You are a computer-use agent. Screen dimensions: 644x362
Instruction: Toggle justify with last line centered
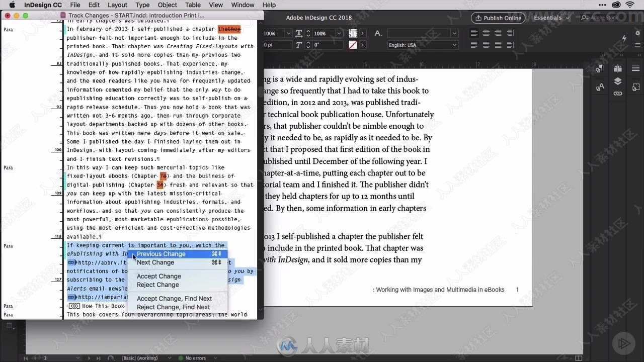coord(486,45)
